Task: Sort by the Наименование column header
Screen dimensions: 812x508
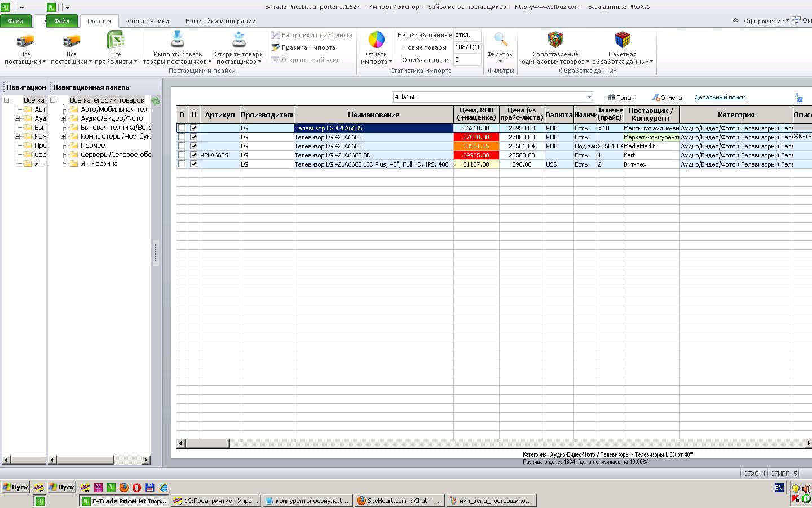Action: point(373,115)
